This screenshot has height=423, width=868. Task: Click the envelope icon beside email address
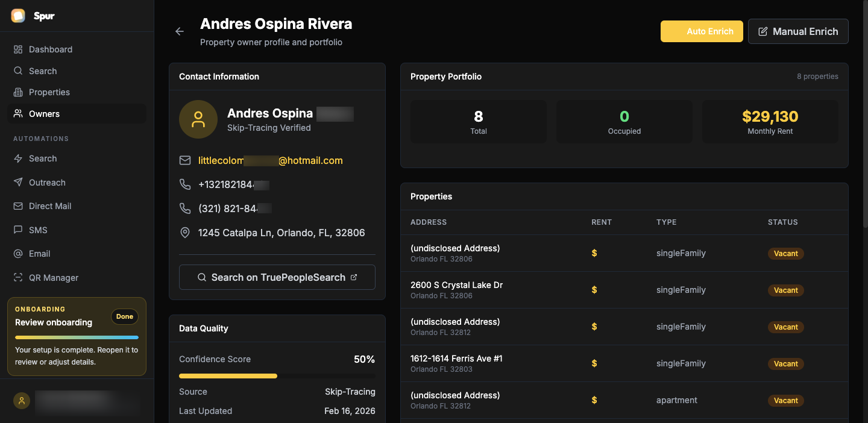[185, 161]
